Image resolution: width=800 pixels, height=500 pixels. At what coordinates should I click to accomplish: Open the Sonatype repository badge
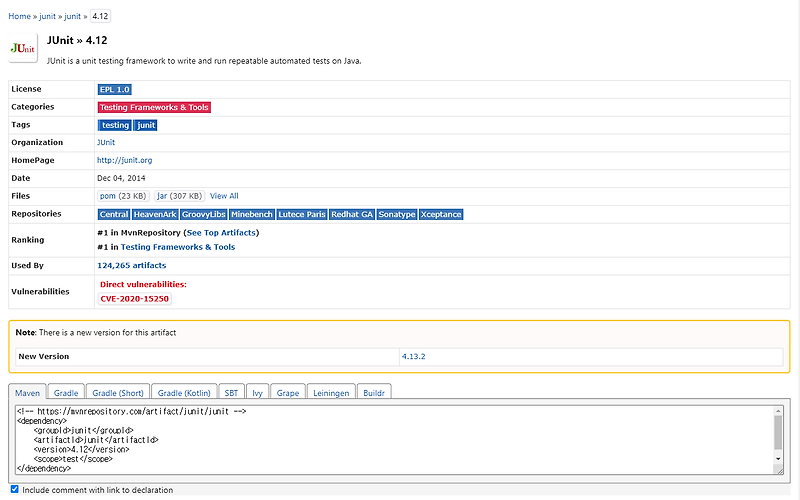[397, 214]
